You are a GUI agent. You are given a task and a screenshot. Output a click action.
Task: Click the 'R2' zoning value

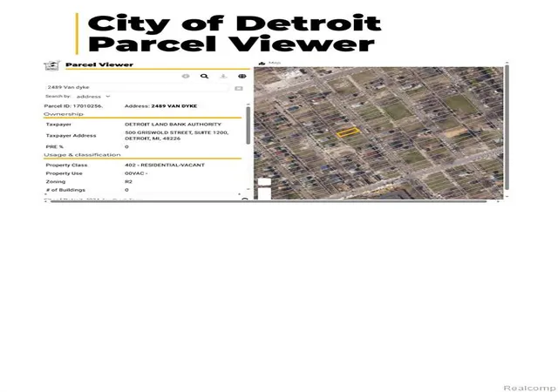click(x=128, y=181)
